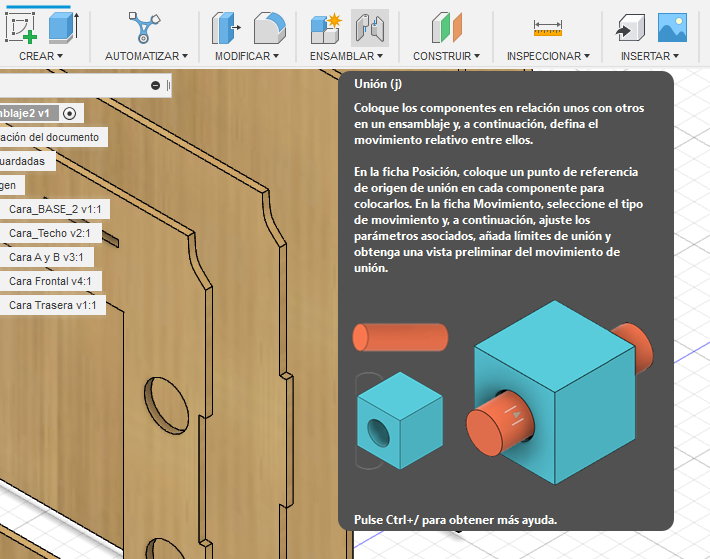Open the AUTOMATIZAR dropdown menu

point(146,56)
